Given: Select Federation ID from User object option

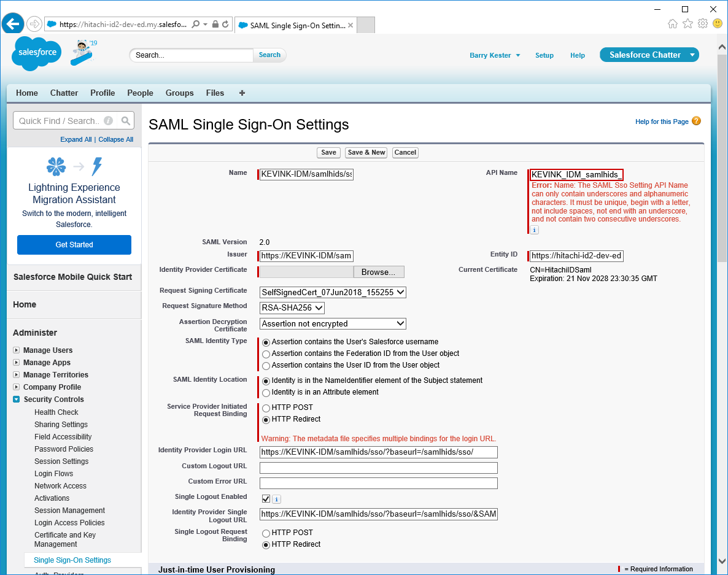Looking at the screenshot, I should point(266,354).
